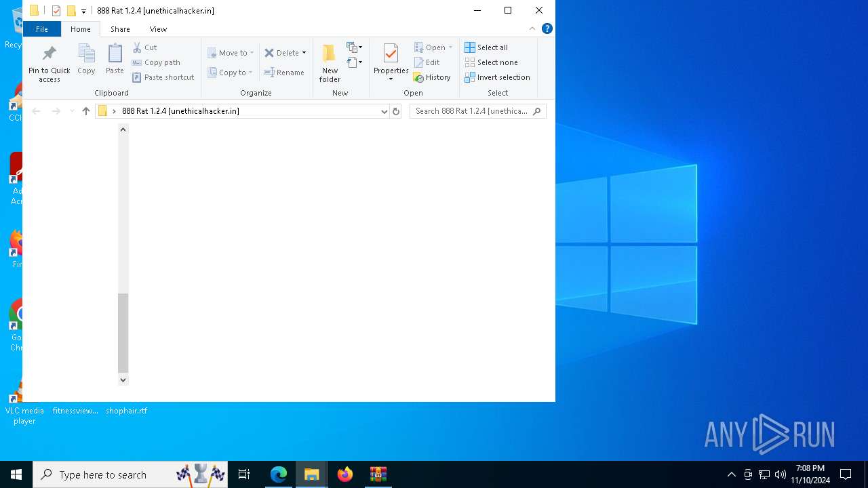Click the Open ribbon button
The height and width of the screenshot is (488, 868).
[429, 47]
